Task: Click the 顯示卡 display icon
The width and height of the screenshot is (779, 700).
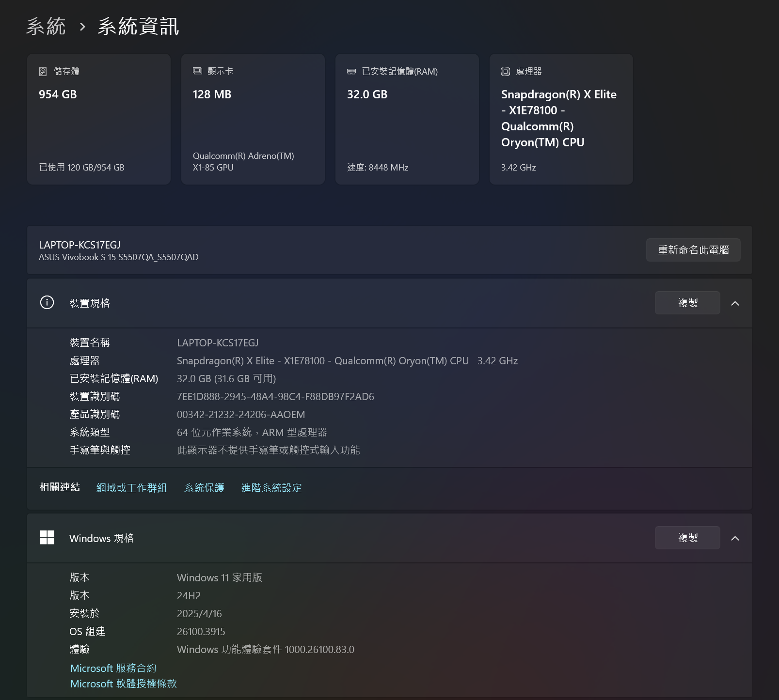Action: point(197,71)
